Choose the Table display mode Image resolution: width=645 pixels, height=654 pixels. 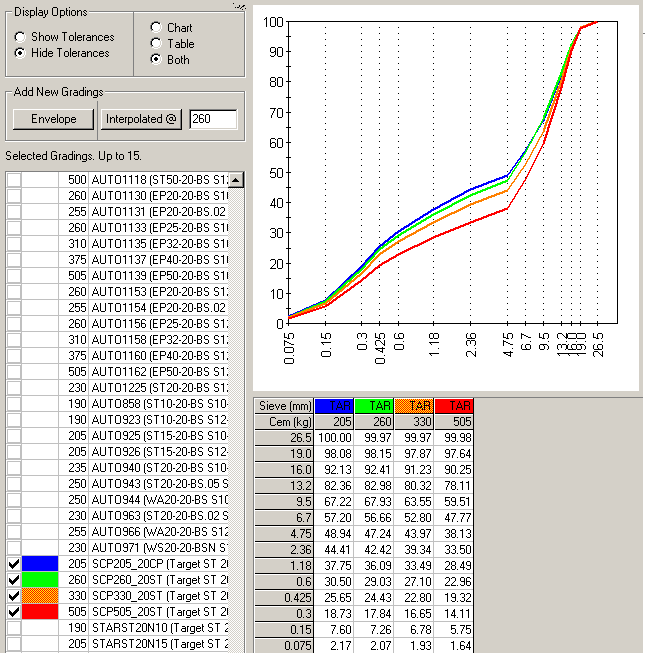coord(156,44)
